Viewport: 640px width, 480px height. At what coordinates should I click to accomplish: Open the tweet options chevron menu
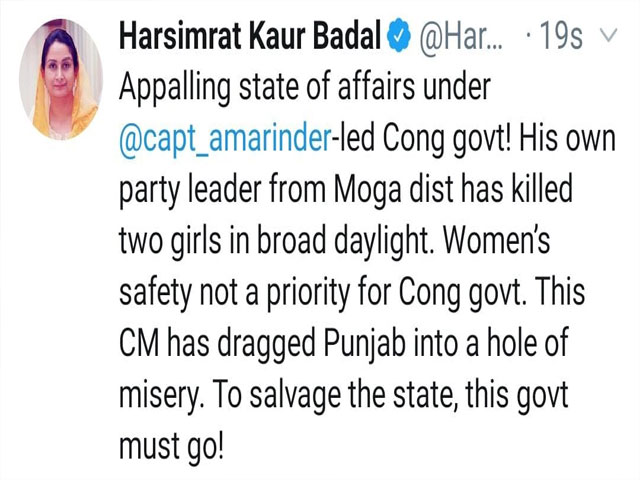pos(609,37)
